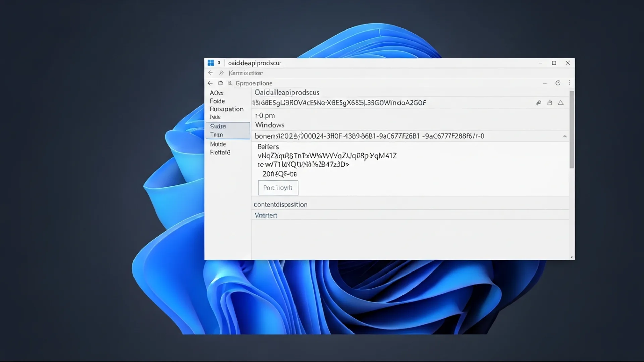Choose the Molde sidebar item
The height and width of the screenshot is (362, 644).
coord(218,144)
